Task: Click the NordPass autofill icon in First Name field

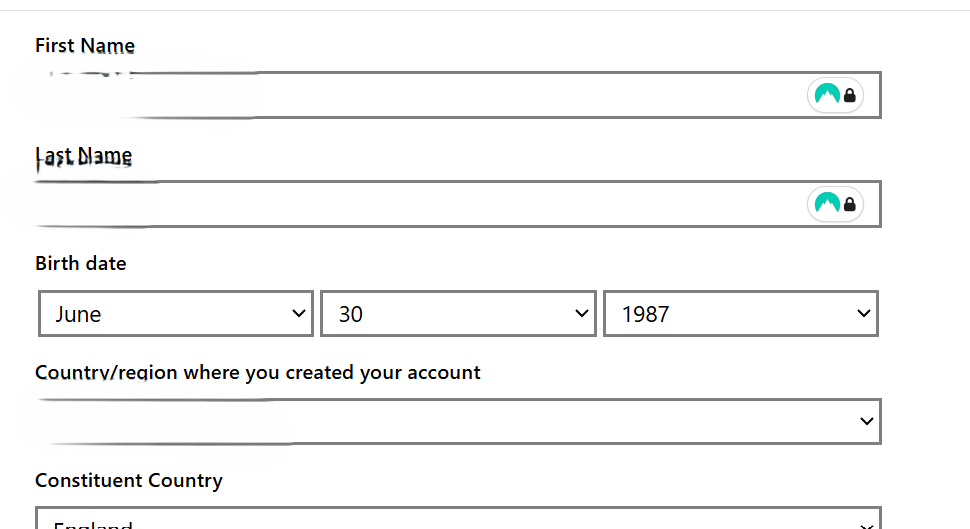Action: tap(827, 95)
